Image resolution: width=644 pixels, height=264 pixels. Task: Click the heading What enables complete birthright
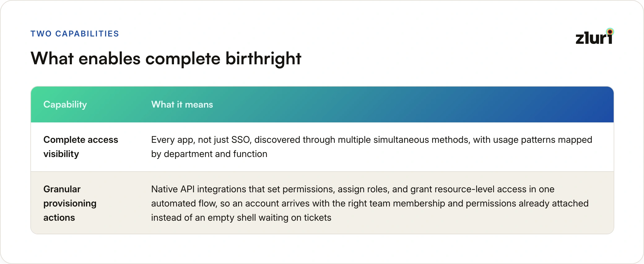coord(166,58)
